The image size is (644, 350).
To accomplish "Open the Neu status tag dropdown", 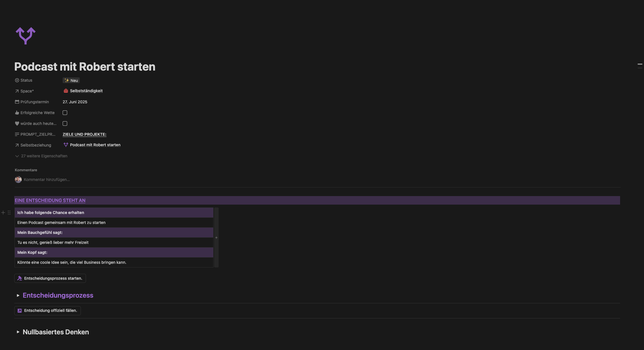I will tap(71, 81).
